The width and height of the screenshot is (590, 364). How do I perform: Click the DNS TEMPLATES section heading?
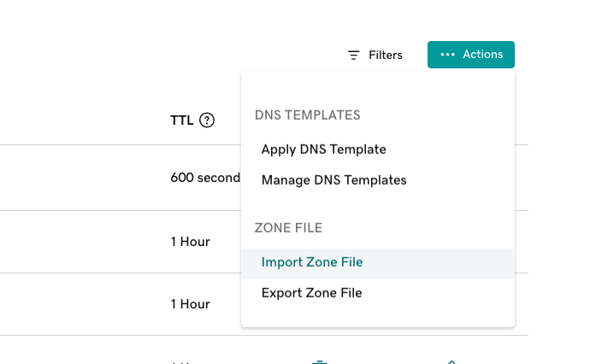(307, 115)
